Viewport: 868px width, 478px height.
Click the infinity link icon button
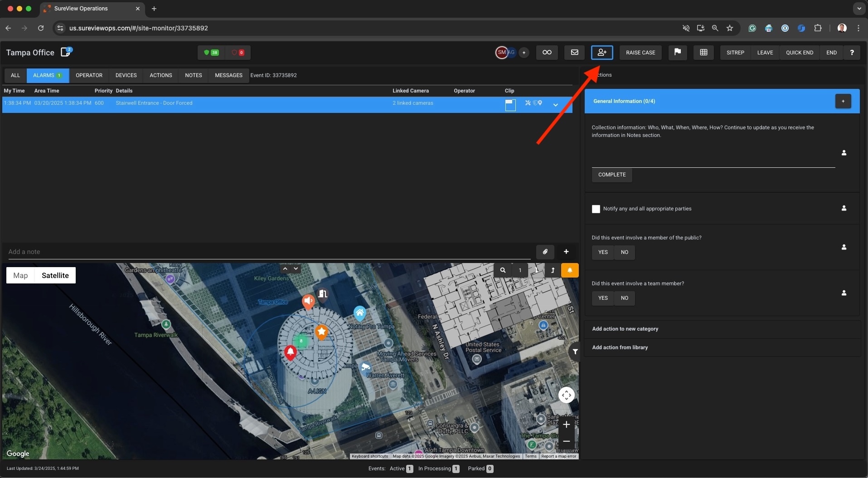(x=547, y=53)
